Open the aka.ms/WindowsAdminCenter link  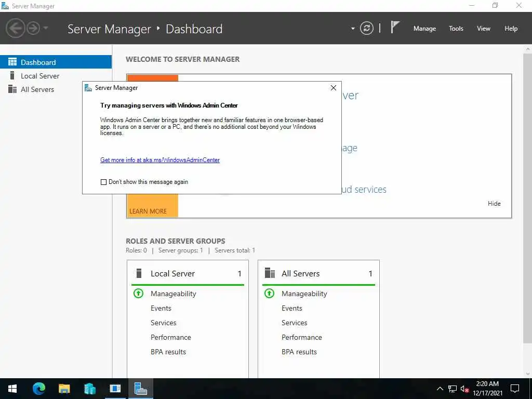click(160, 160)
